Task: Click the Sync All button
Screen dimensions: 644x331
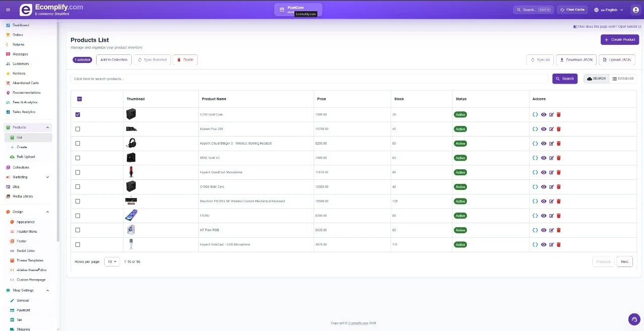Action: click(x=540, y=60)
